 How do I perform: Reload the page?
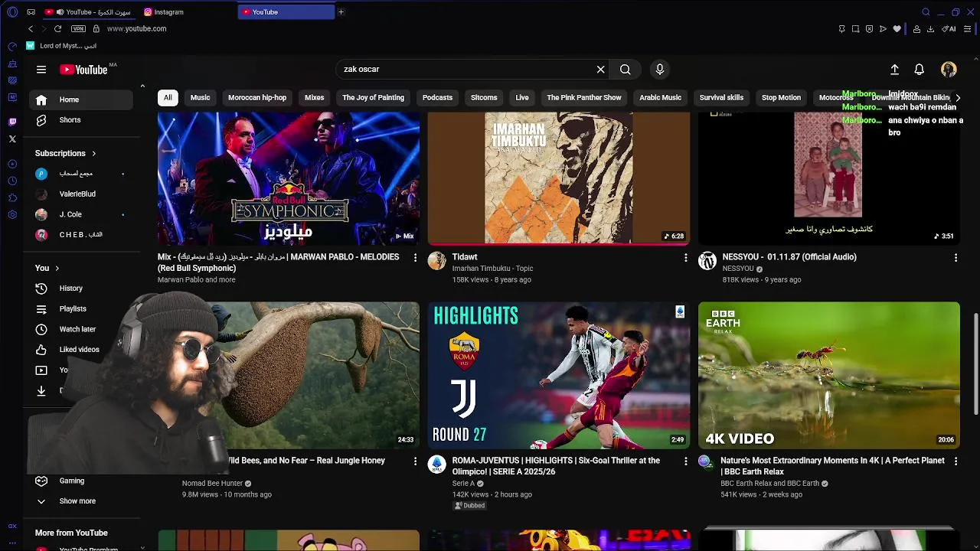pos(57,29)
